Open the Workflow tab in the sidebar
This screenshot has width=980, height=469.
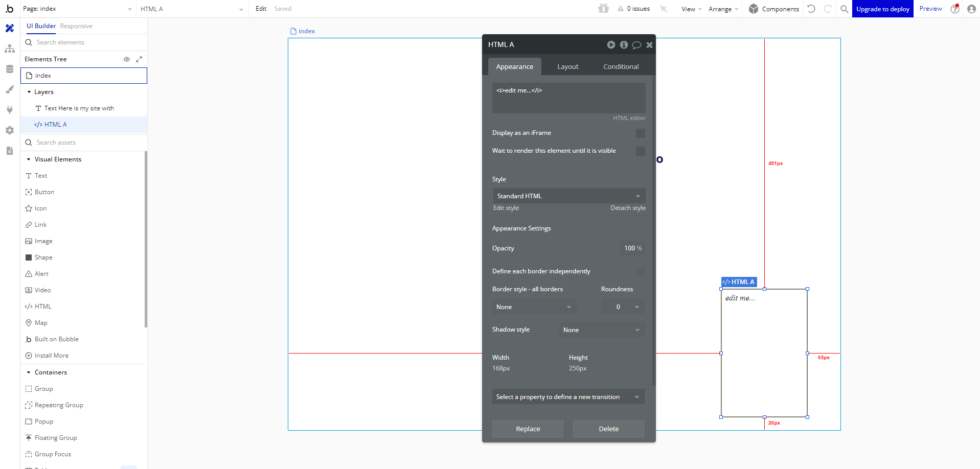(10, 49)
